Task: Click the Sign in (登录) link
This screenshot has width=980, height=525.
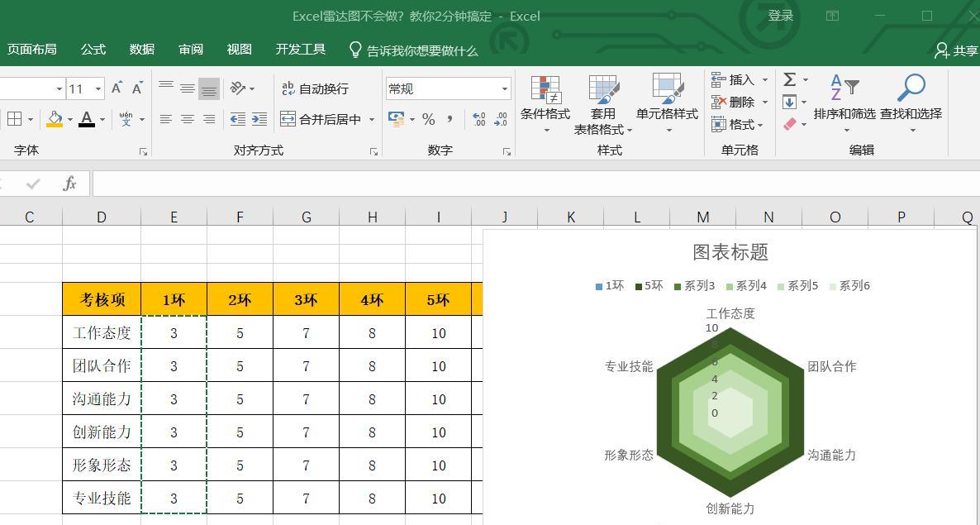Action: pos(781,17)
